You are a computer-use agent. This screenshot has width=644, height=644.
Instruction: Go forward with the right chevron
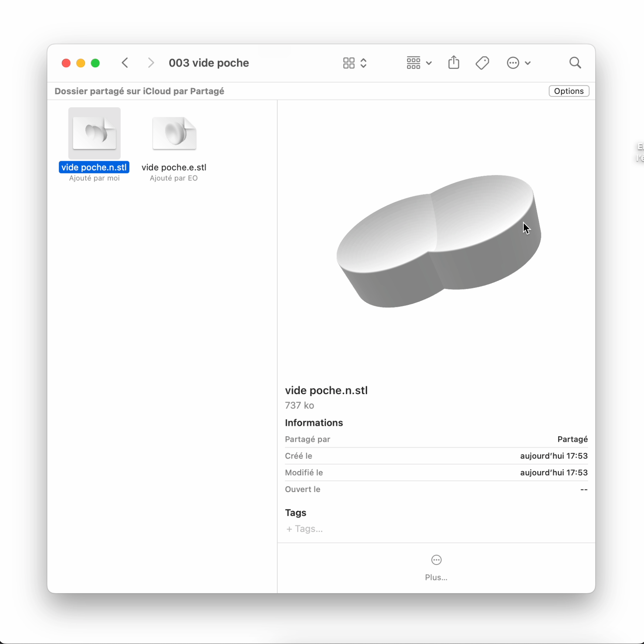point(150,63)
